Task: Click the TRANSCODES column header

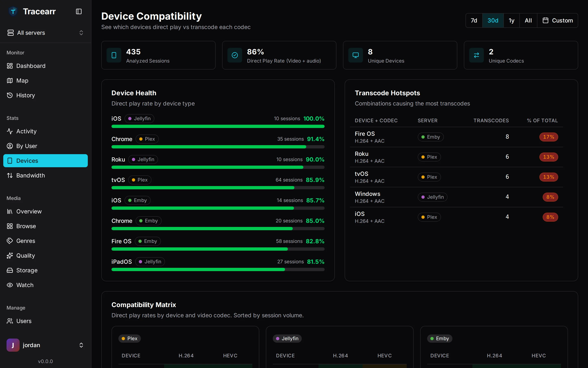Action: coord(491,120)
